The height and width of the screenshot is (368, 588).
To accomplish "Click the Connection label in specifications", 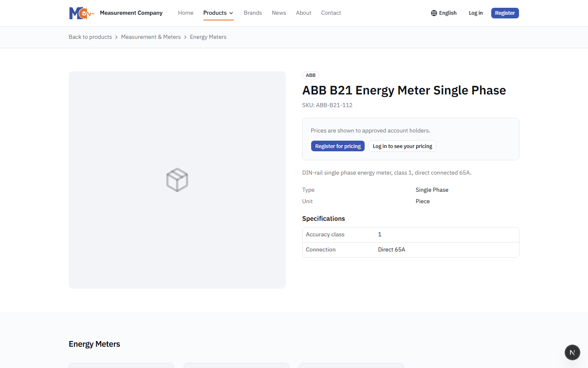I will (x=321, y=249).
